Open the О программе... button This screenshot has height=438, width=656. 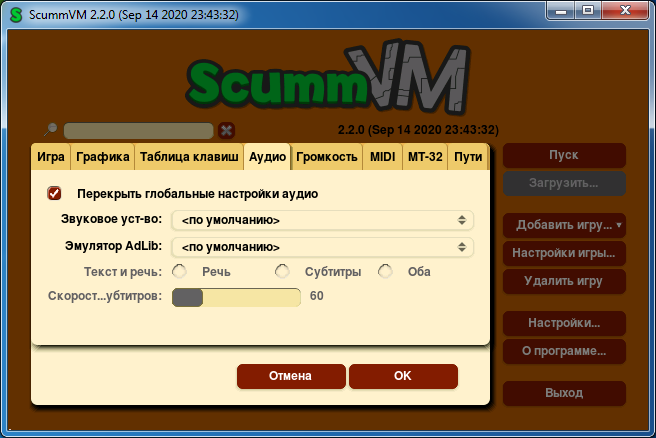[x=564, y=351]
